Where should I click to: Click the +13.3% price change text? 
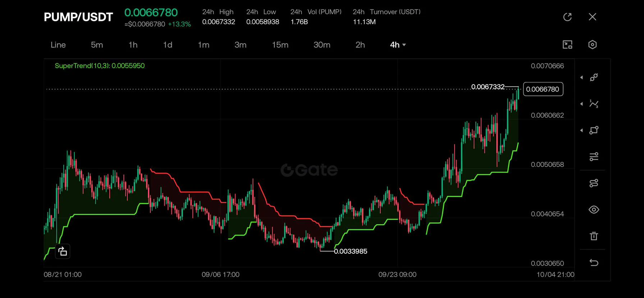[179, 24]
